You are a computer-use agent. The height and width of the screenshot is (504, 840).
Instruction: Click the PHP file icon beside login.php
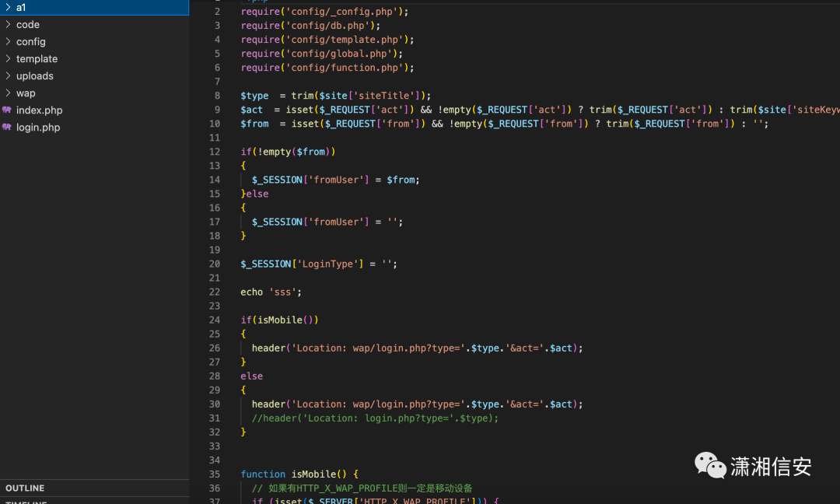tap(7, 127)
